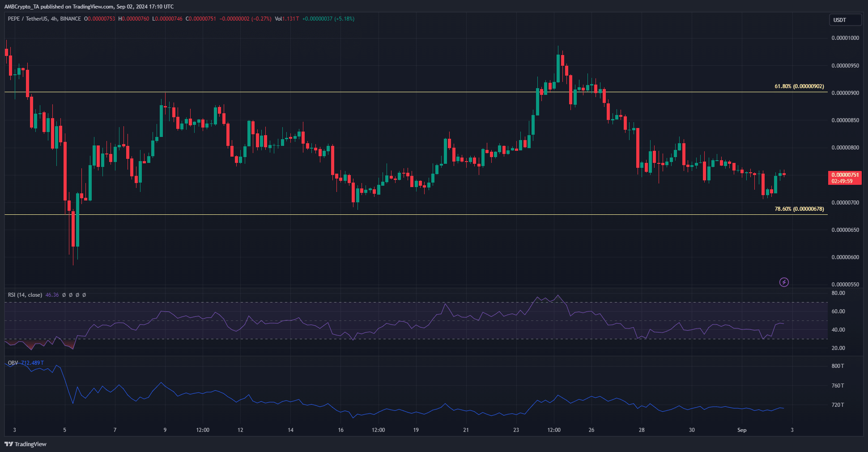Click the RSI 80.00 scale label
The image size is (868, 452).
coord(838,293)
